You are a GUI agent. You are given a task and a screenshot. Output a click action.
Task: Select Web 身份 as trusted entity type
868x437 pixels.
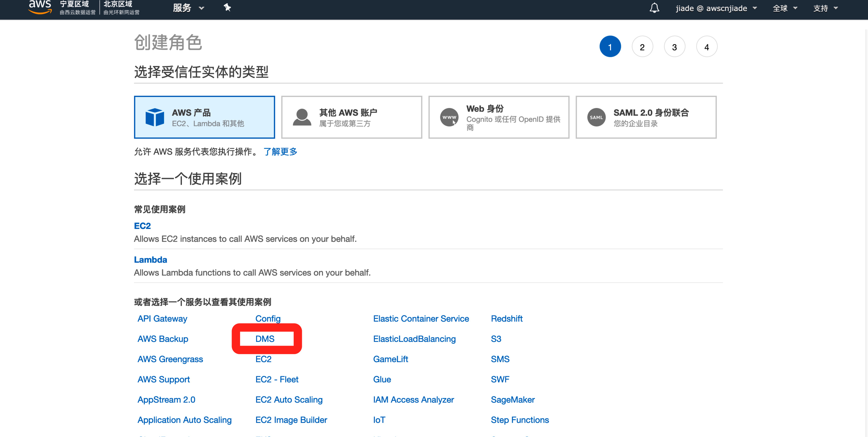(498, 117)
